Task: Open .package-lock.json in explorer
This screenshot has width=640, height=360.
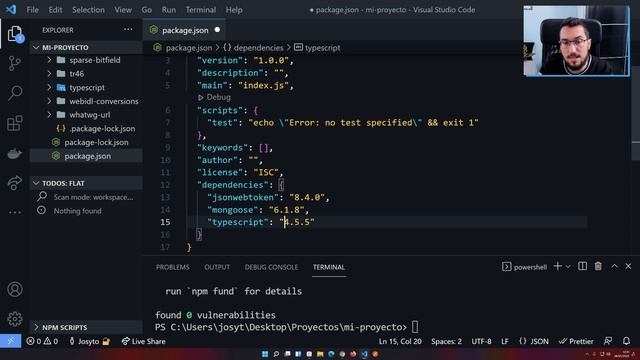Action: [102, 129]
